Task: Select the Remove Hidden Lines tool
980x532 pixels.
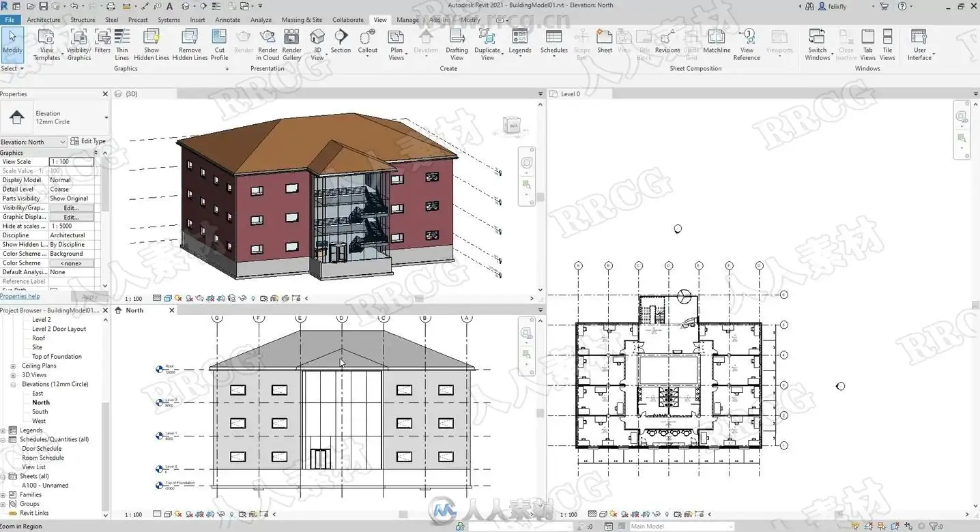Action: click(x=190, y=44)
